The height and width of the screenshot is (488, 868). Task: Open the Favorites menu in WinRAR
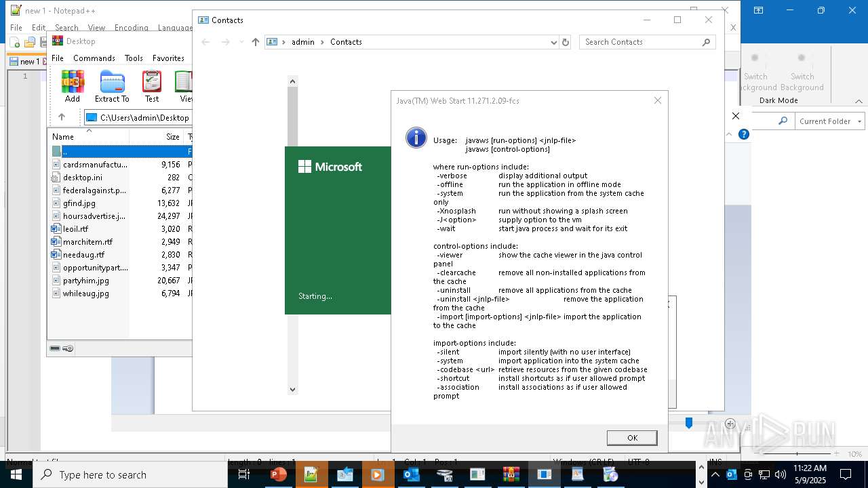[168, 58]
